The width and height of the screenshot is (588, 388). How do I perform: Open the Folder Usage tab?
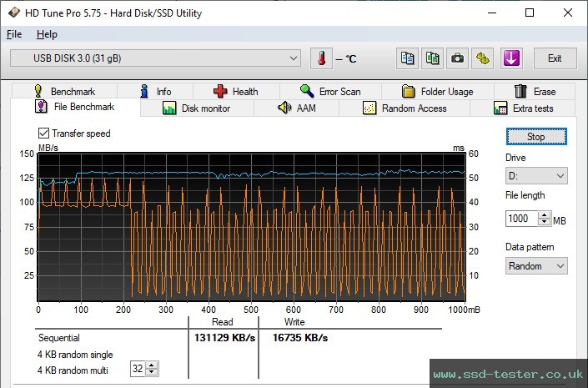[x=438, y=91]
